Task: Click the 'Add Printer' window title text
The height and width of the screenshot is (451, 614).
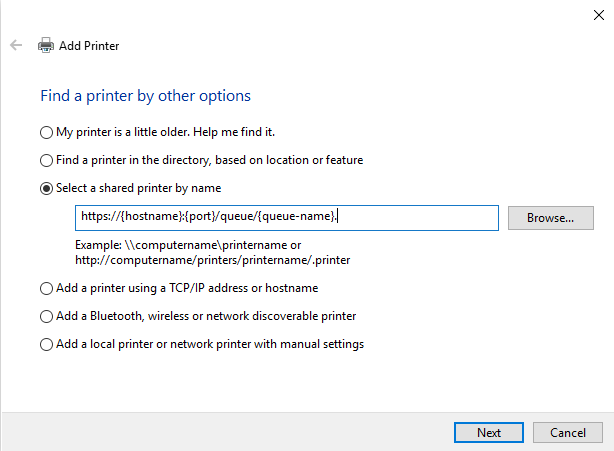Action: [89, 45]
